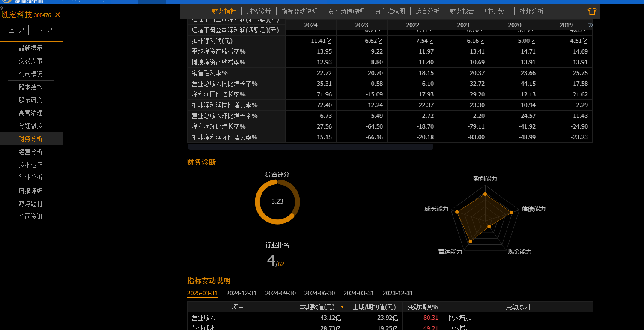Image resolution: width=644 pixels, height=330 pixels.
Task: Go to next stock 下一只
Action: point(45,30)
